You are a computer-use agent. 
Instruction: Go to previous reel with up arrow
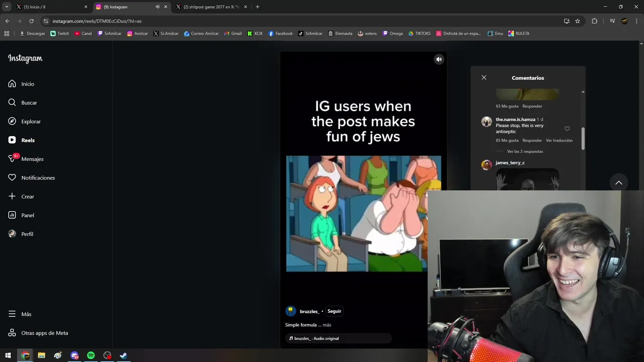(619, 183)
